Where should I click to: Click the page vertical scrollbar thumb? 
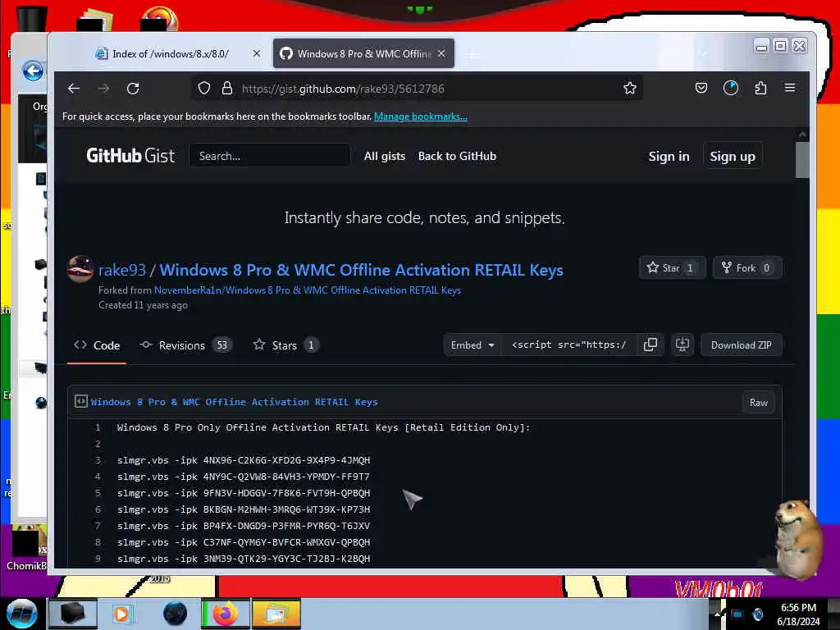[x=802, y=160]
